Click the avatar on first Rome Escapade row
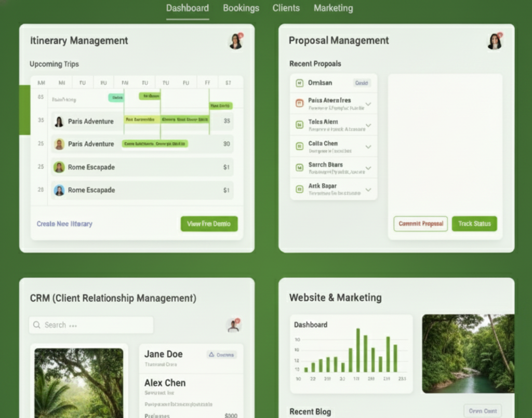 click(x=59, y=167)
